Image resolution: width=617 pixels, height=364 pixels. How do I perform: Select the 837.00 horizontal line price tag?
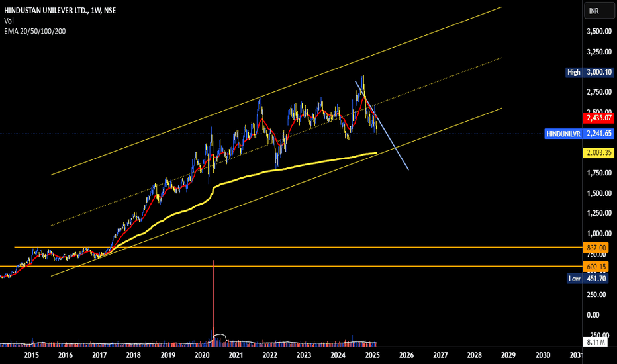point(596,248)
